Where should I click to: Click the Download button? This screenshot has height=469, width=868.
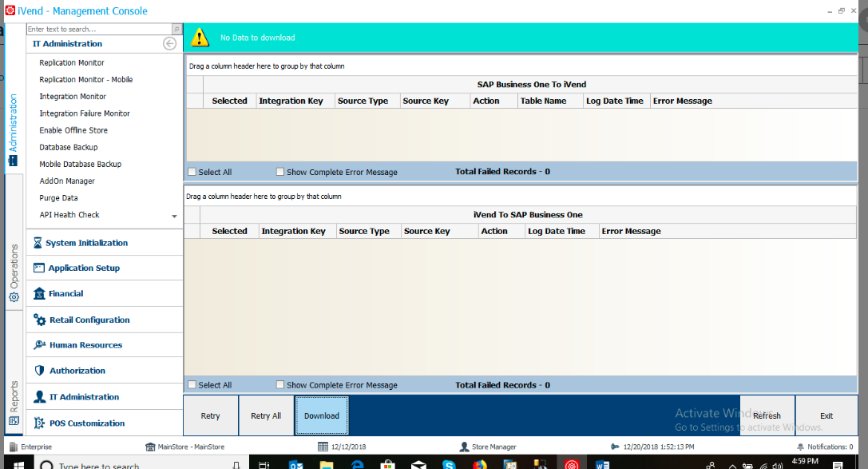pos(322,415)
